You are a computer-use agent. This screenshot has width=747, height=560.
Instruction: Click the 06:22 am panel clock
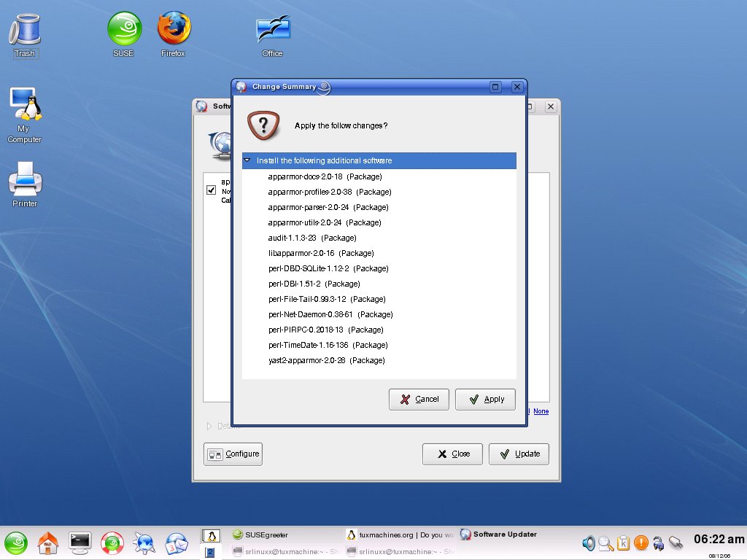pos(719,539)
